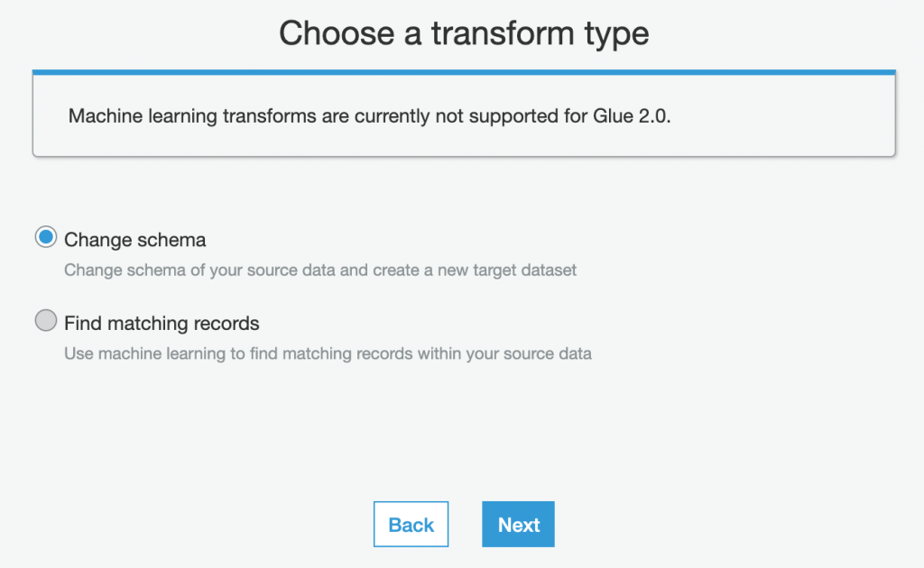Image resolution: width=924 pixels, height=568 pixels.
Task: Click the blue bar atop the notice box
Action: (x=463, y=71)
